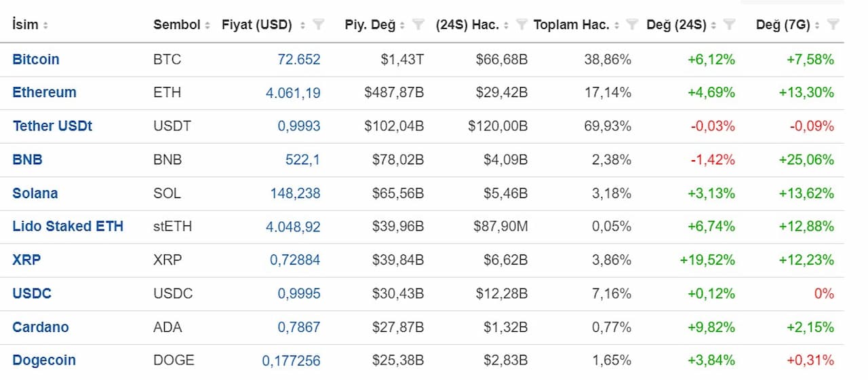Open the Toplam Hac. filter icon
Screen dimensions: 868x380
[632, 25]
